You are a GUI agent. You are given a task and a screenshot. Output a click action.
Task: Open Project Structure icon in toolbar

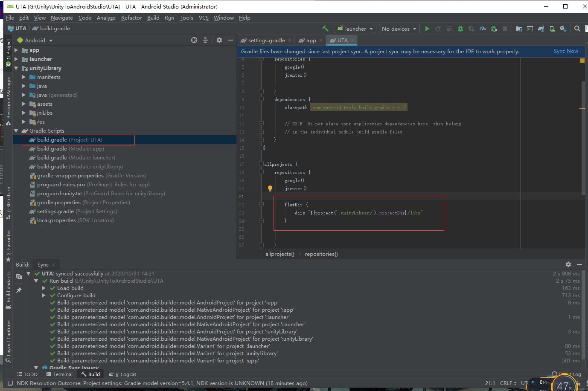point(519,29)
